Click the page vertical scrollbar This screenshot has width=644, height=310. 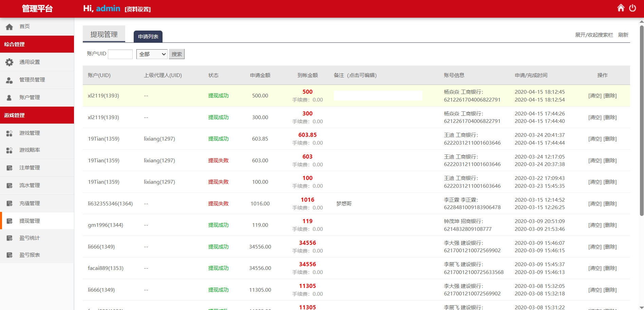click(x=641, y=121)
